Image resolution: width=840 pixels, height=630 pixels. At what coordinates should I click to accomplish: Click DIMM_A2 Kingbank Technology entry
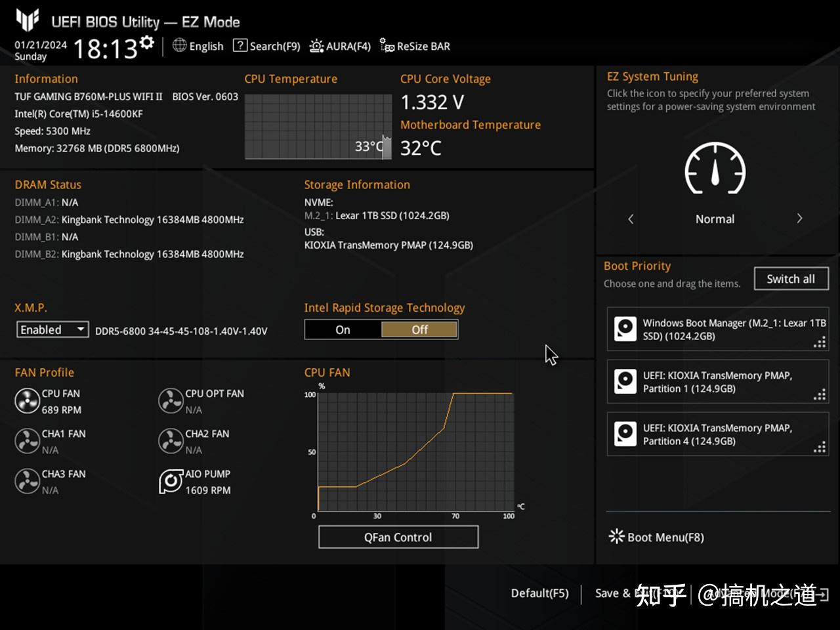point(129,220)
